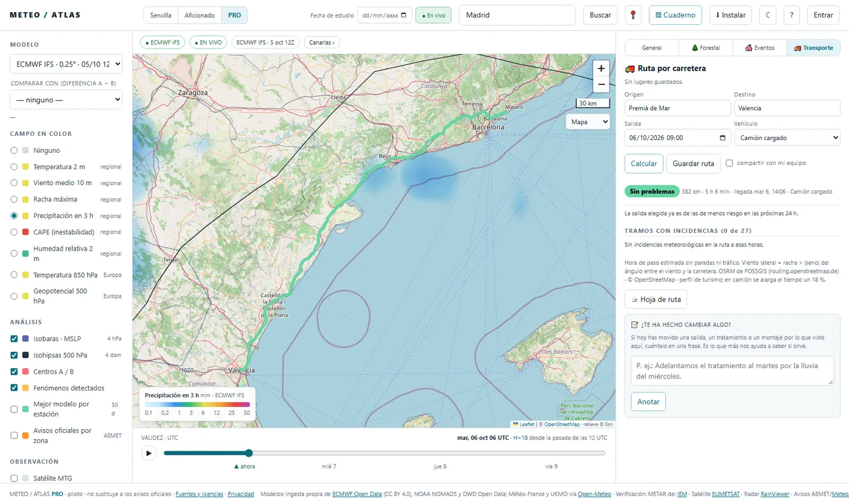
Task: Open the Comparar con ninguno dropdown
Action: pyautogui.click(x=66, y=99)
